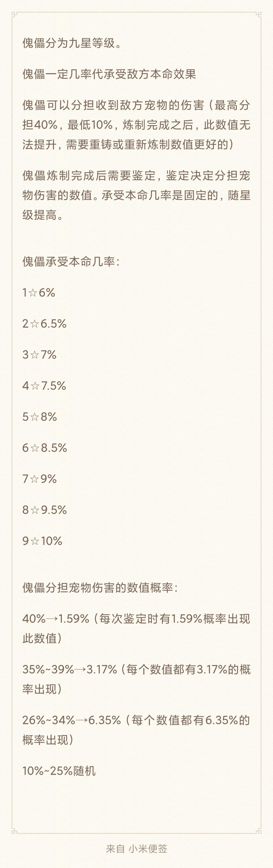Click the star icon in 6☆8.5% line
273x868 pixels.
35,448
